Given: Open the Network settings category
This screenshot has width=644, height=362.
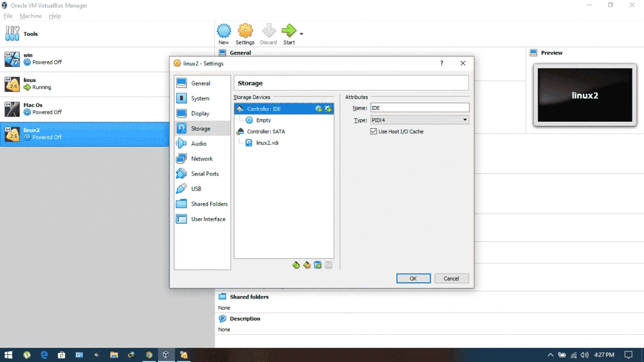Looking at the screenshot, I should pyautogui.click(x=202, y=159).
